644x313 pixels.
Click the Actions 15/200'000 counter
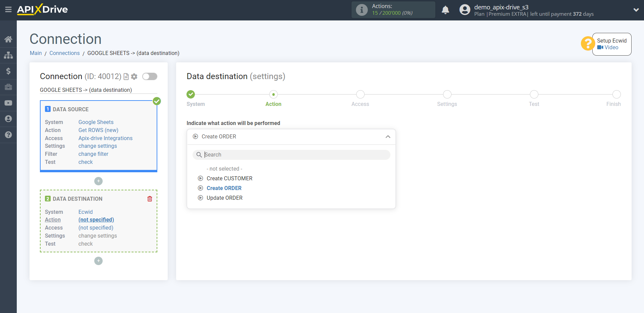click(392, 13)
